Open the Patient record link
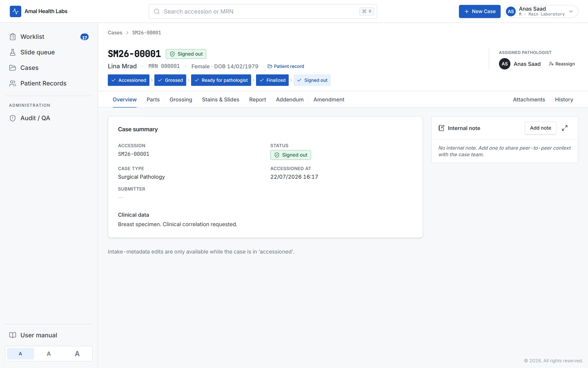Image resolution: width=588 pixels, height=368 pixels. coord(286,66)
